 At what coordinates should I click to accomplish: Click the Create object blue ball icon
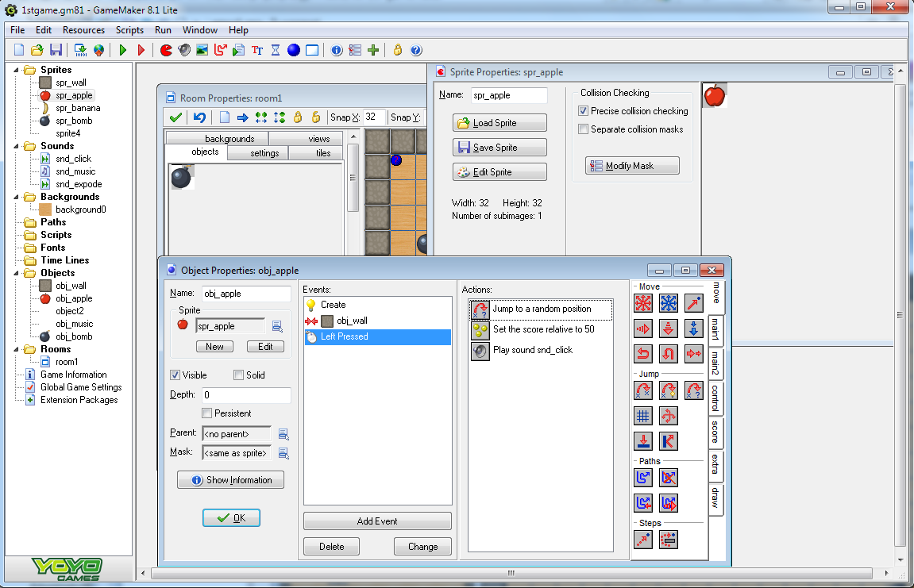(294, 50)
